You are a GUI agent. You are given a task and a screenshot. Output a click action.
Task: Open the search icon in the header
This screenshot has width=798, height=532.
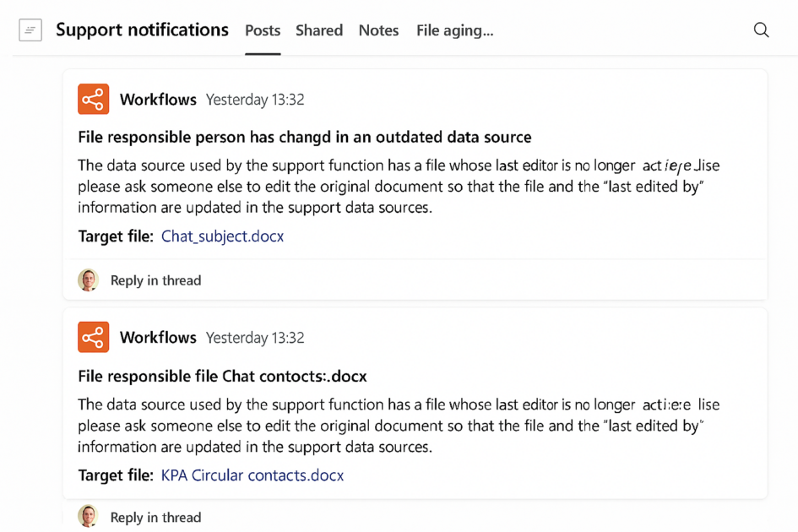tap(761, 30)
